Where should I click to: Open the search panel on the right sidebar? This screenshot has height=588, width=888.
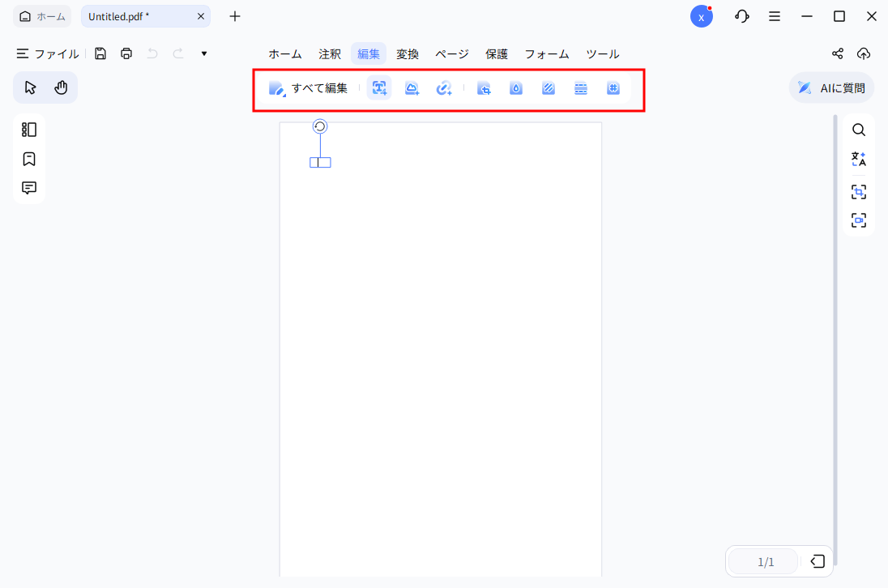(859, 129)
